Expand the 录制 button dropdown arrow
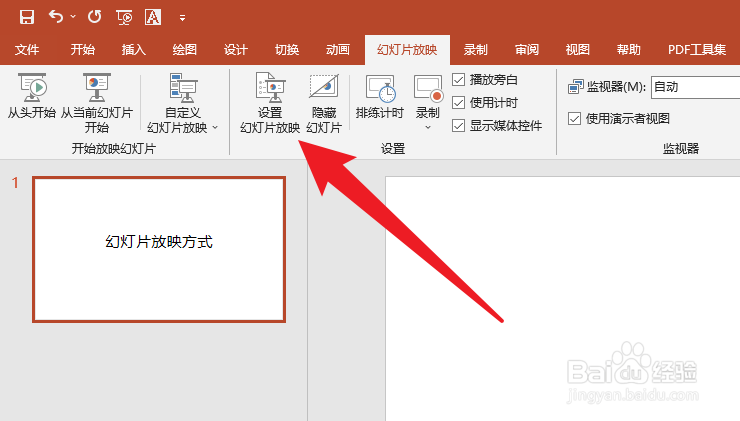The image size is (740, 421). click(x=428, y=127)
